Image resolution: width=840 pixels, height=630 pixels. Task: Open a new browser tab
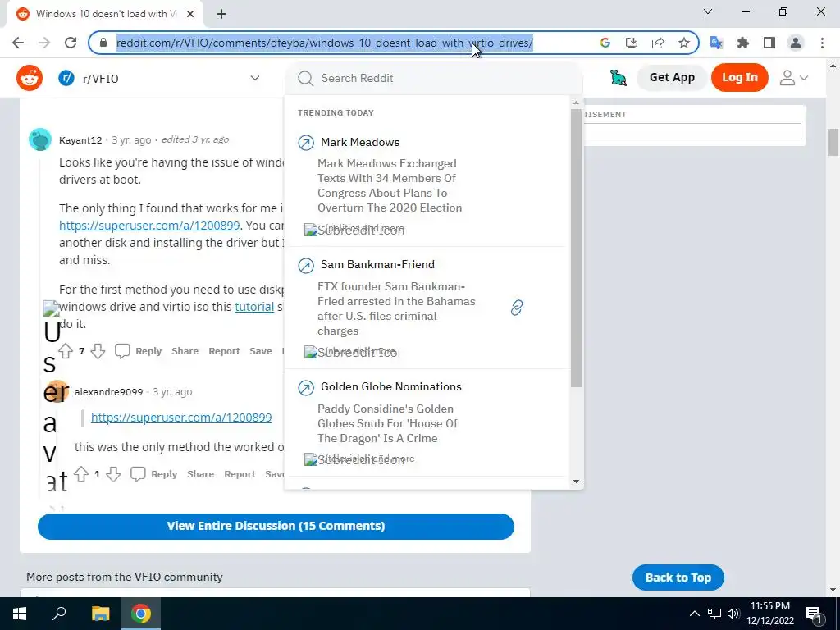click(x=221, y=14)
